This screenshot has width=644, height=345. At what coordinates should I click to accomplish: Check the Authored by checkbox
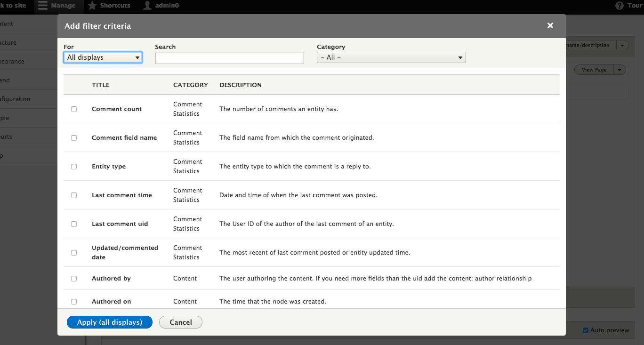(74, 279)
